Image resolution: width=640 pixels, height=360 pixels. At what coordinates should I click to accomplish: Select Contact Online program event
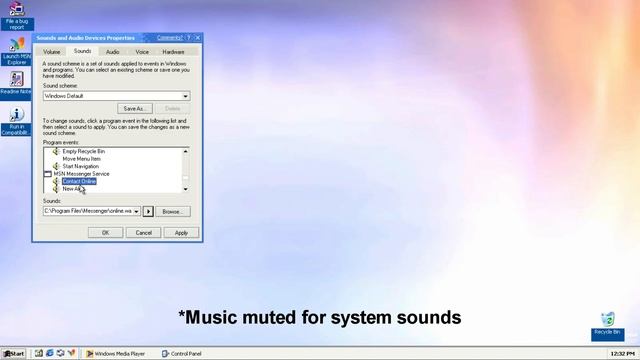click(x=79, y=181)
